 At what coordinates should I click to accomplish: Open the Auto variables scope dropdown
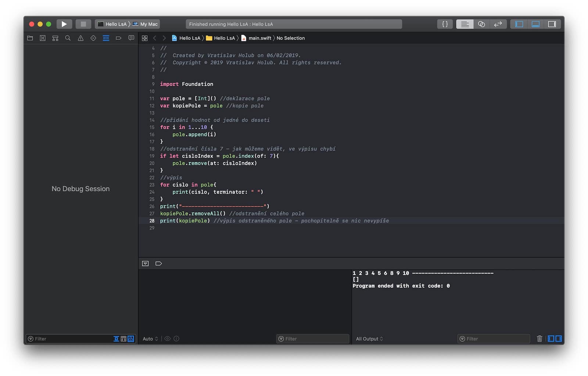coord(150,339)
